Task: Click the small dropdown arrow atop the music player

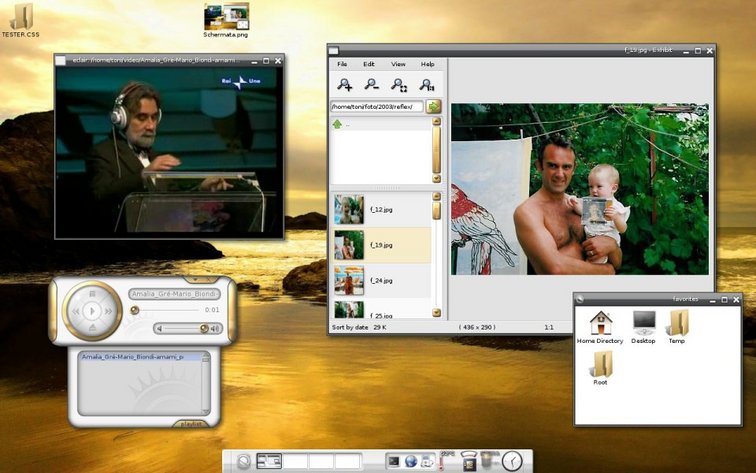Action: click(x=196, y=280)
